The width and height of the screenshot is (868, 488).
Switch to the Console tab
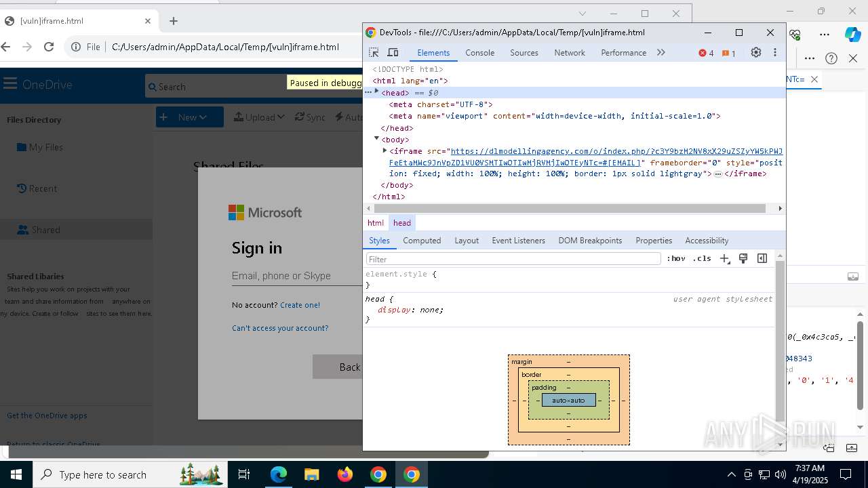point(479,52)
